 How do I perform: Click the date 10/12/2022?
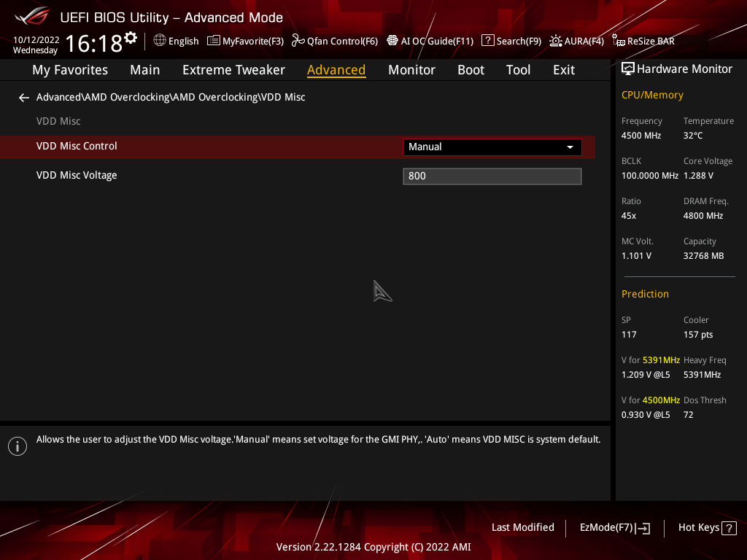coord(36,40)
